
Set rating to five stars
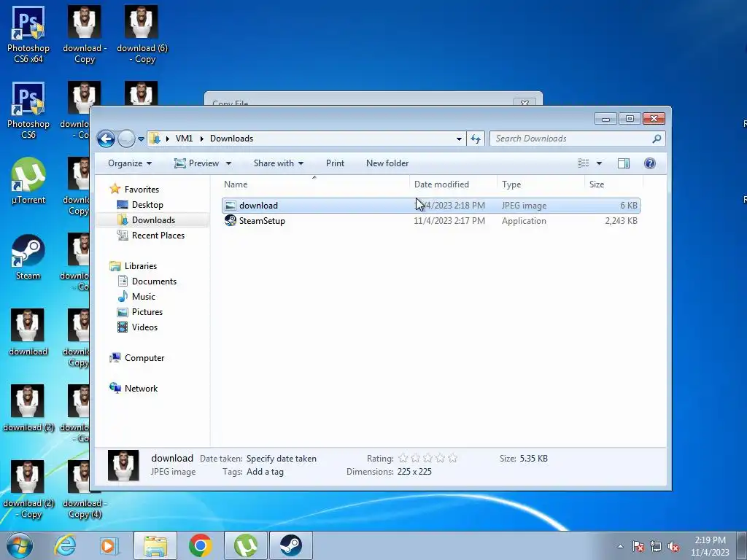[452, 458]
